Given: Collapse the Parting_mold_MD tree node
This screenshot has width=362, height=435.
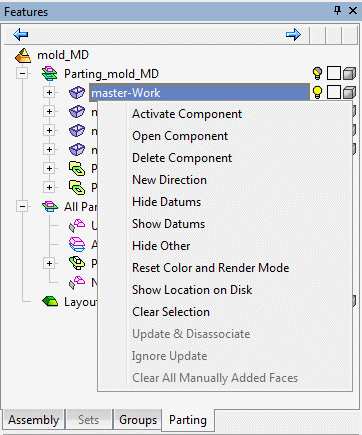Looking at the screenshot, I should point(22,73).
